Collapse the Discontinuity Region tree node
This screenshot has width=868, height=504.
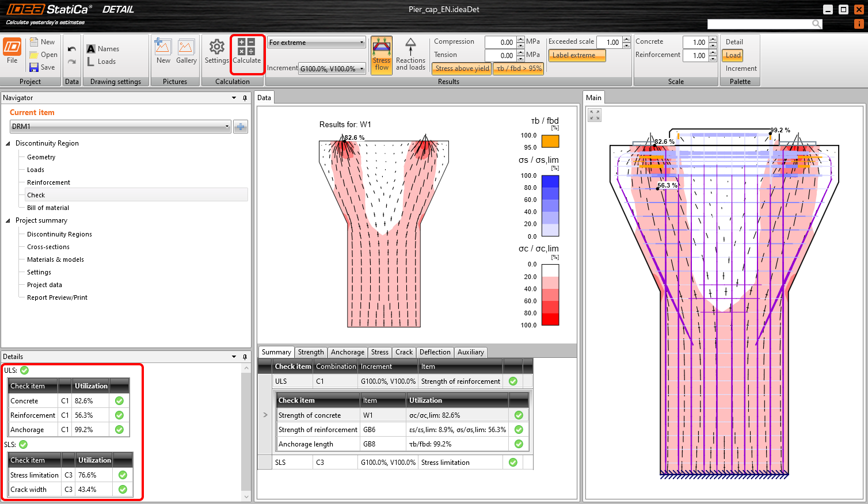click(8, 143)
